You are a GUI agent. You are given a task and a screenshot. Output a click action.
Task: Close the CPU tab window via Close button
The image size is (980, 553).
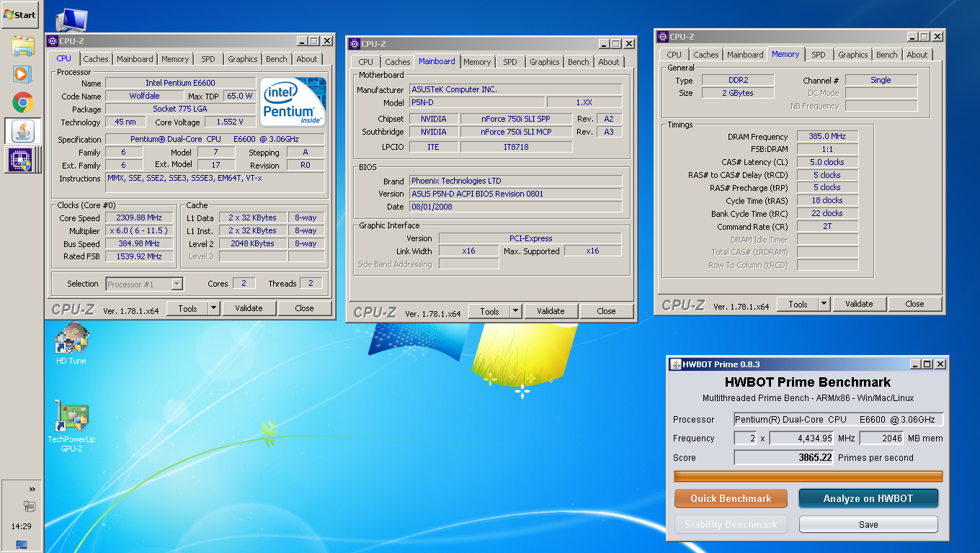pos(305,308)
